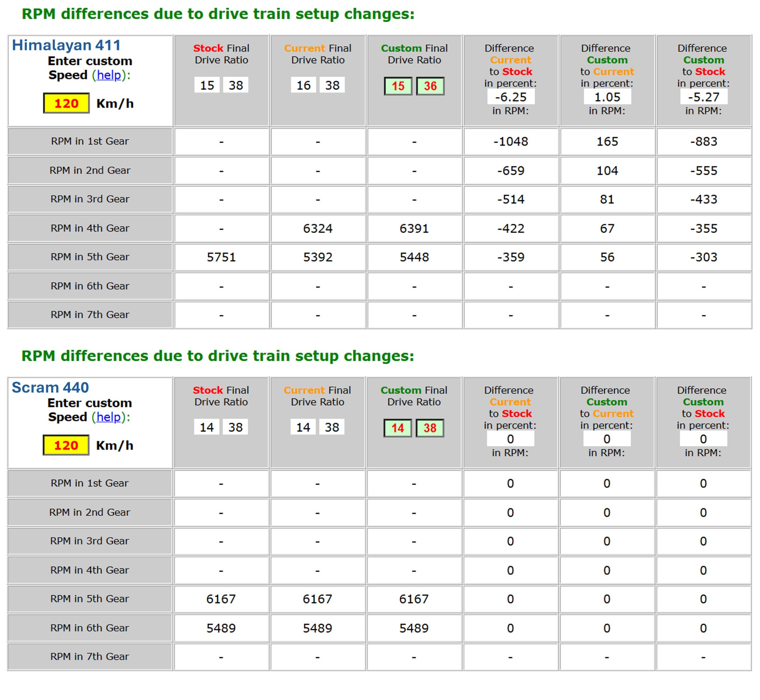760x700 pixels.
Task: Click the 104 value in 2nd Gear row
Action: pos(607,171)
